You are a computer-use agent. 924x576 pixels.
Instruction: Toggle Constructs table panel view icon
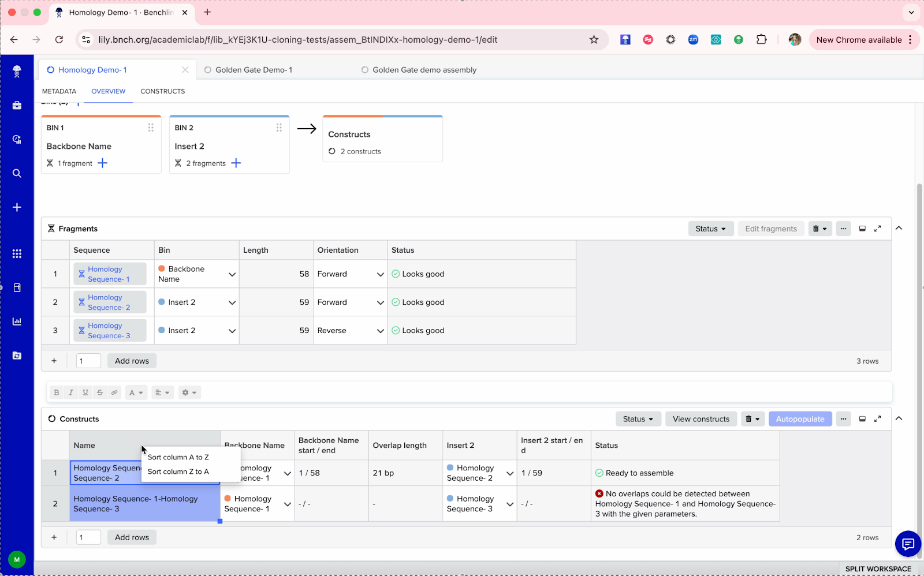(x=862, y=419)
